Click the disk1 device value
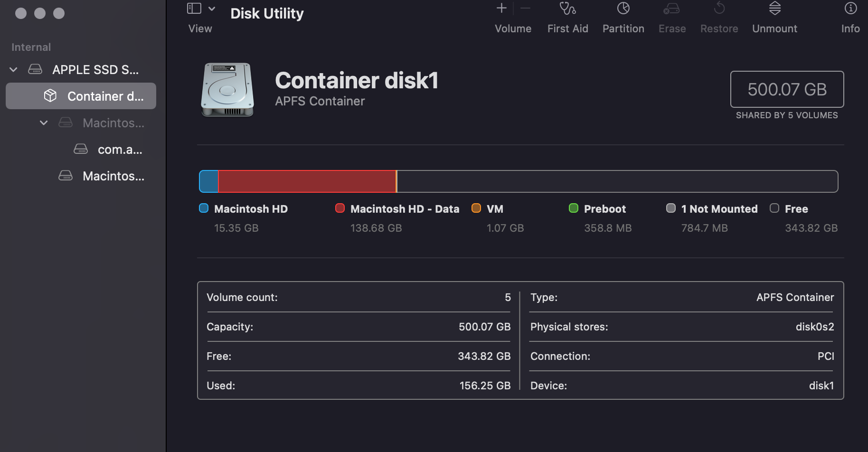Screen dimensions: 868x452 [821, 386]
